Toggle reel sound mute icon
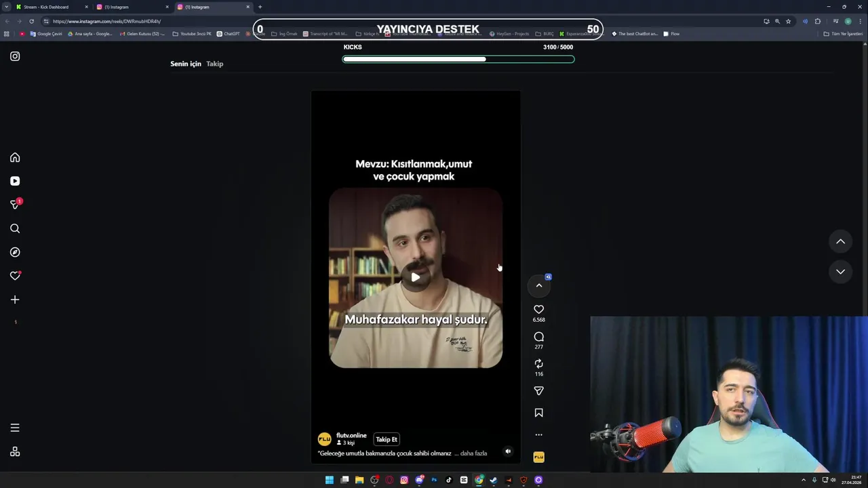 coord(508,451)
